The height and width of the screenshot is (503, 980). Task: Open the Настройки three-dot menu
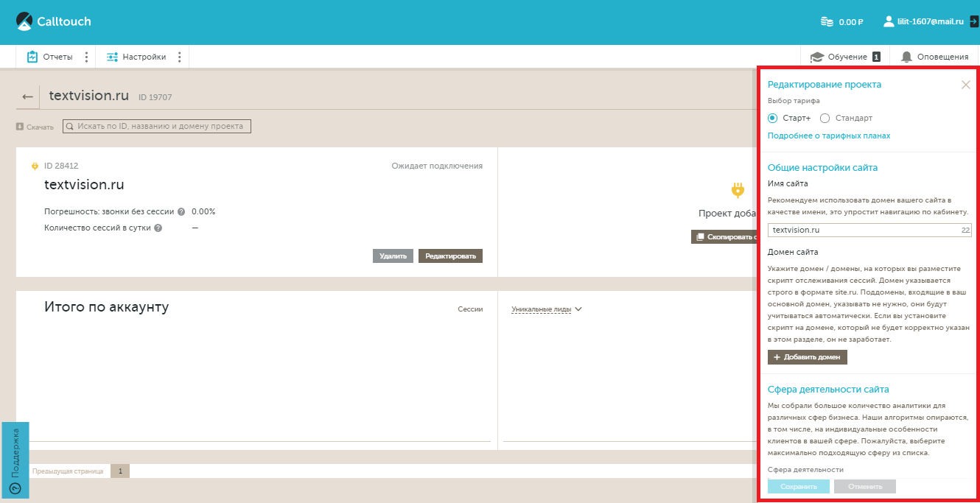[179, 57]
